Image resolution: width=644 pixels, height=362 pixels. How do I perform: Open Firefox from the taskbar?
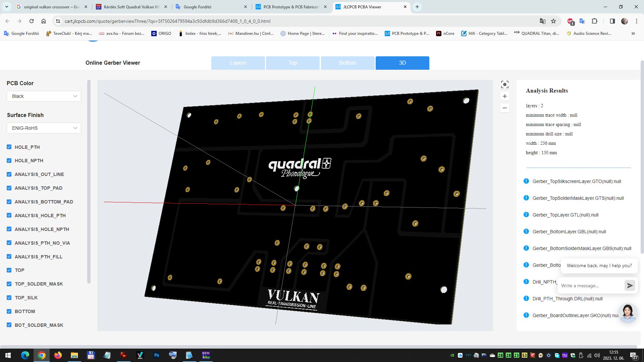coord(58,355)
